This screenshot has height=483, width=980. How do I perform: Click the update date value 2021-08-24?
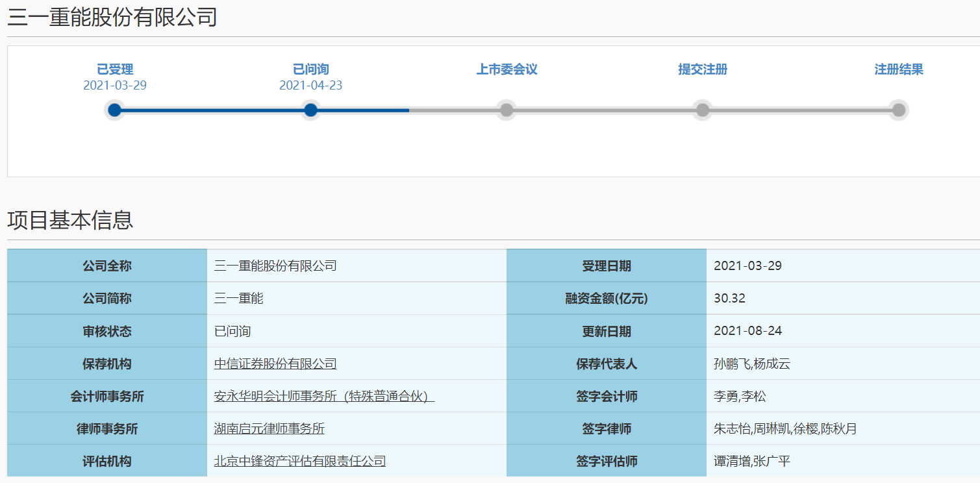[748, 331]
